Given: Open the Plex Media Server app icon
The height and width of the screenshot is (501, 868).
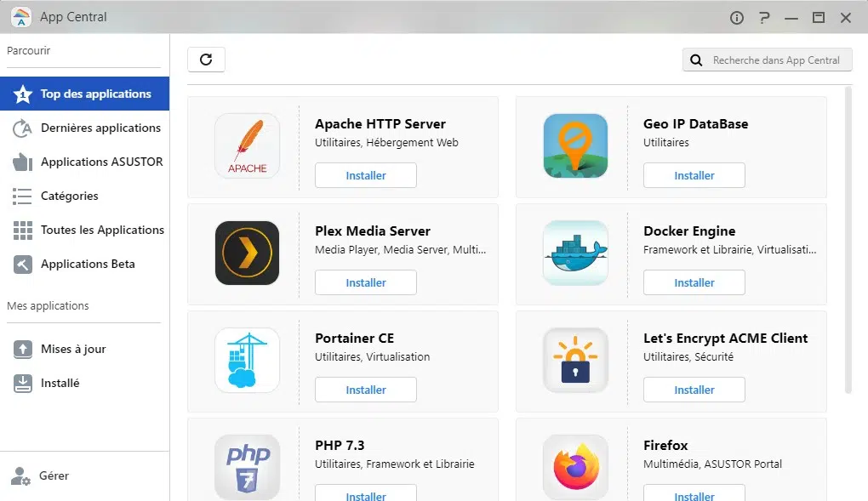Looking at the screenshot, I should [247, 253].
